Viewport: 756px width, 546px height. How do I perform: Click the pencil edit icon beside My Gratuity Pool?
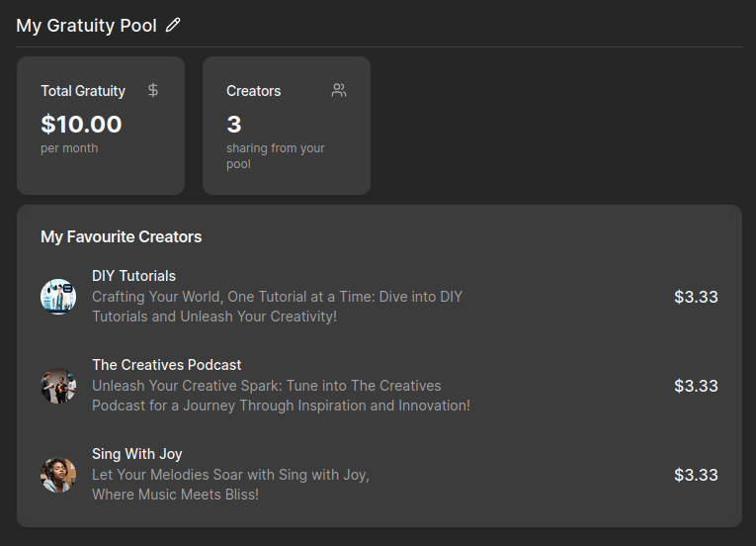coord(174,26)
